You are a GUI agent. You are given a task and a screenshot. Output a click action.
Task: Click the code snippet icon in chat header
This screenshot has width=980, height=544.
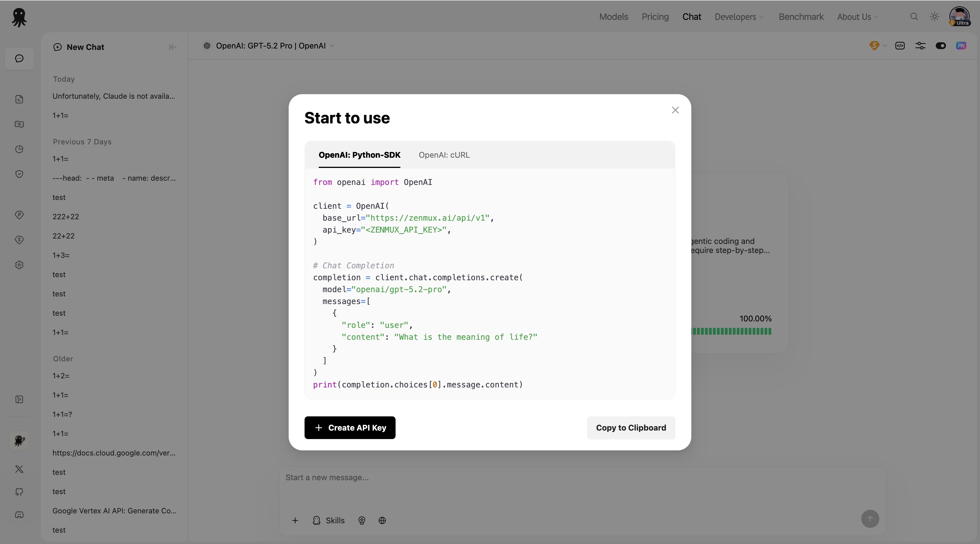tap(900, 46)
